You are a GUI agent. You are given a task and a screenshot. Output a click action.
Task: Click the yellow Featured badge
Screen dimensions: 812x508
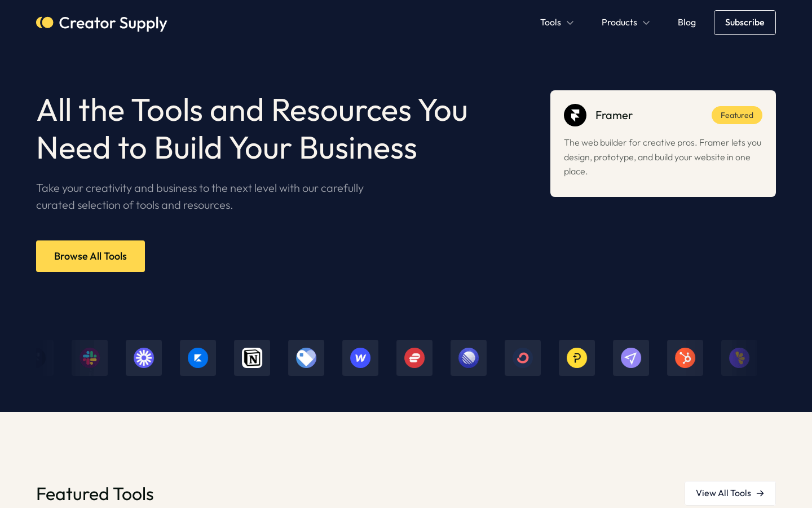pyautogui.click(x=736, y=115)
